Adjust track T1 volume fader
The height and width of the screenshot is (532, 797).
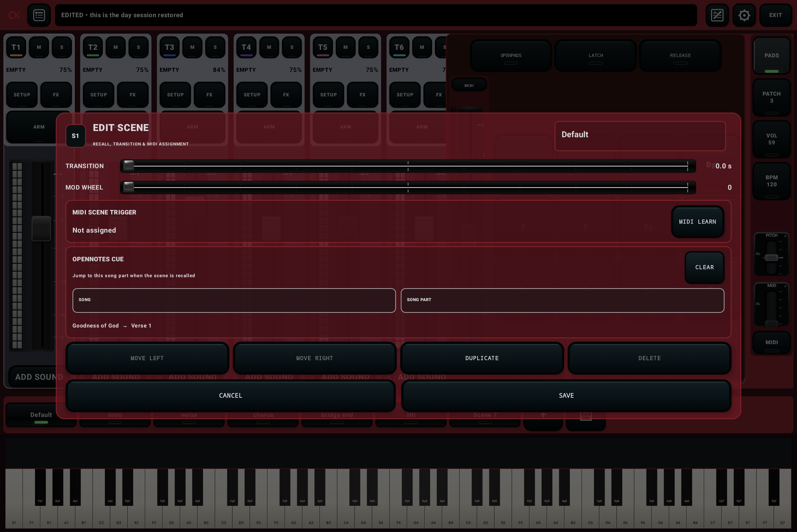pyautogui.click(x=41, y=228)
